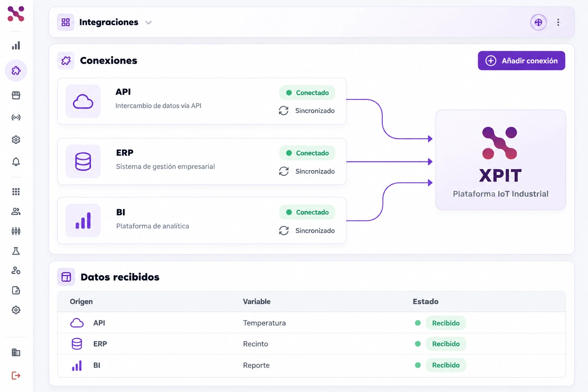This screenshot has height=392, width=588.
Task: Click the BI sync refresh icon
Action: 284,230
